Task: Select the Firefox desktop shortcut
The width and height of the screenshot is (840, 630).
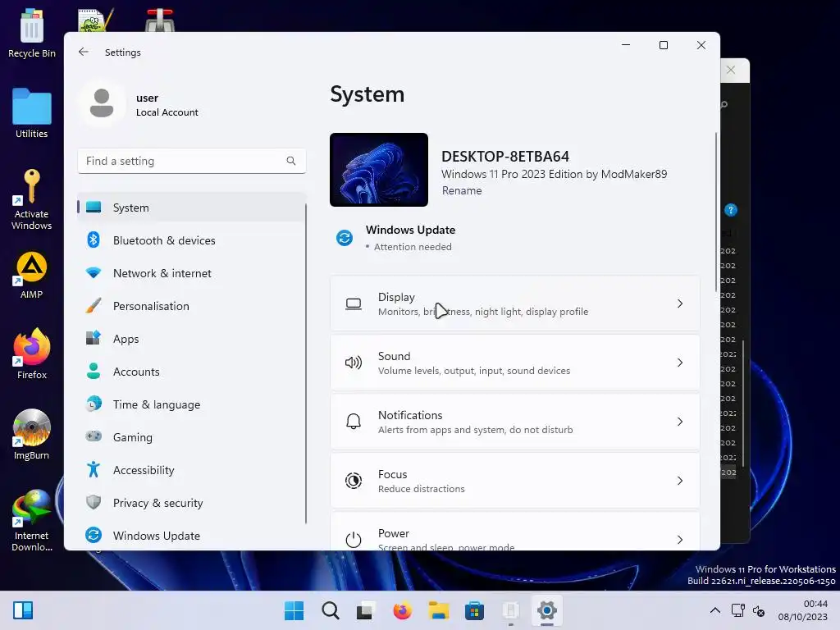Action: tap(32, 354)
